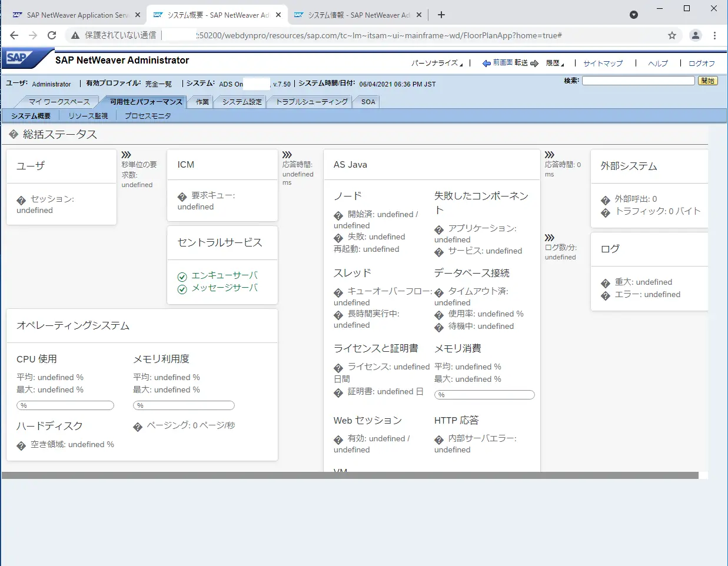Click the メッセージサーバ link
Viewport: 728px width, 566px height.
225,288
